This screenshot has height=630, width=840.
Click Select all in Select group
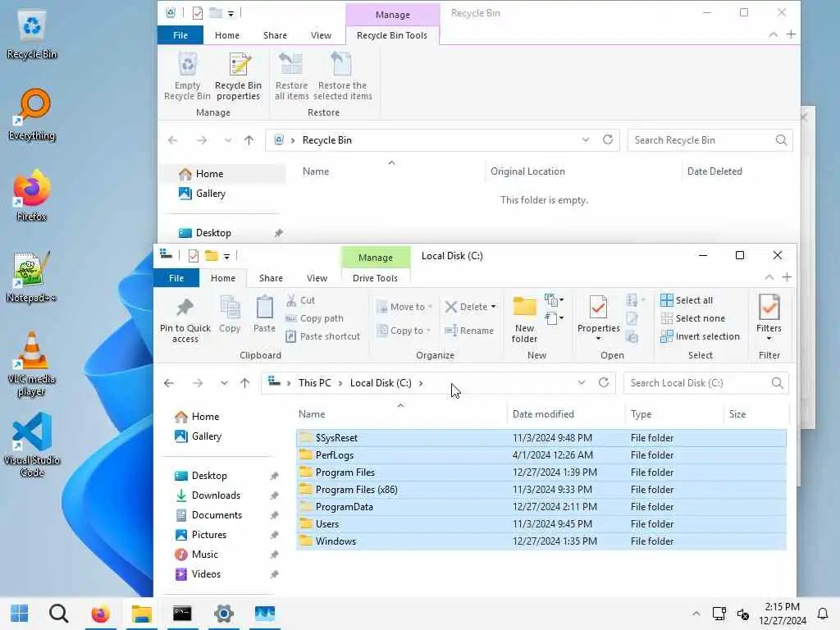click(687, 300)
